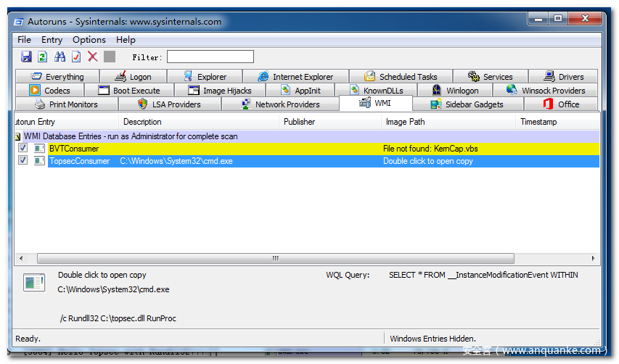Image resolution: width=619 pixels, height=364 pixels.
Task: Click the Find binoculars icon
Action: tap(60, 57)
